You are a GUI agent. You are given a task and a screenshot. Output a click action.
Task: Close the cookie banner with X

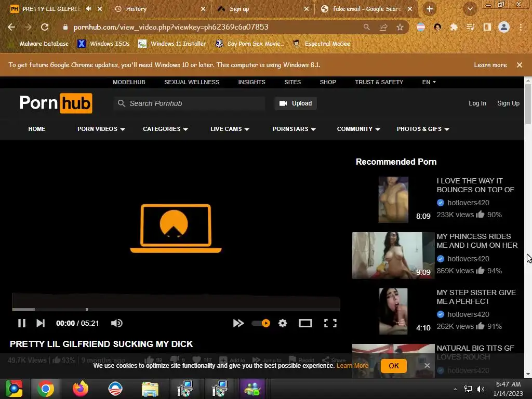coord(427,366)
